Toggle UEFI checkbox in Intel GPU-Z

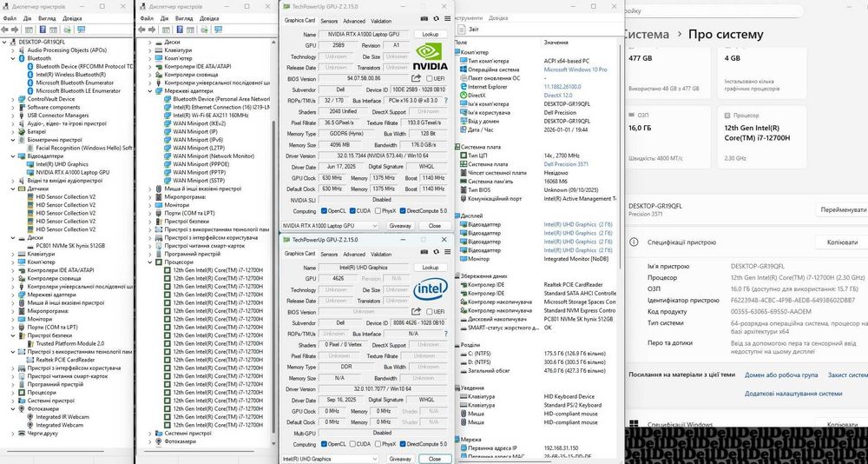click(430, 312)
